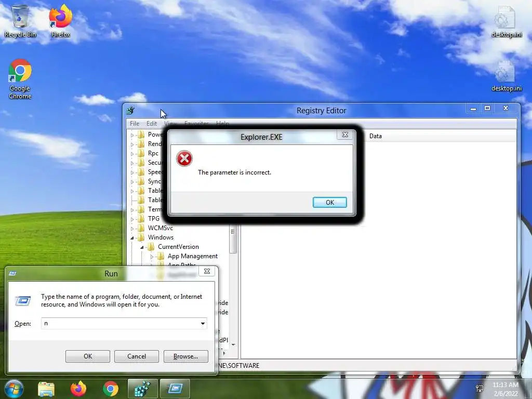Screen dimensions: 532x399
Task: Open File Explorer from the taskbar
Action: click(46, 389)
